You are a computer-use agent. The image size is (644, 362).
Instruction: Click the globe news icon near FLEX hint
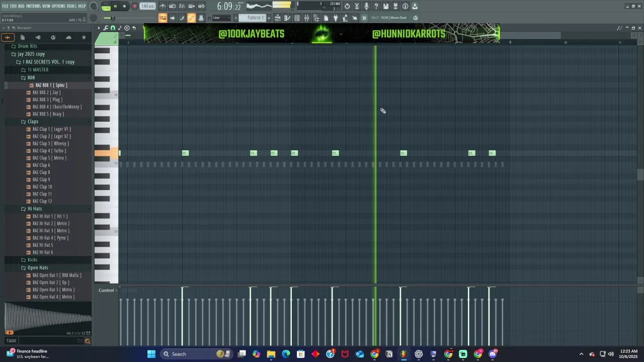pyautogui.click(x=416, y=18)
